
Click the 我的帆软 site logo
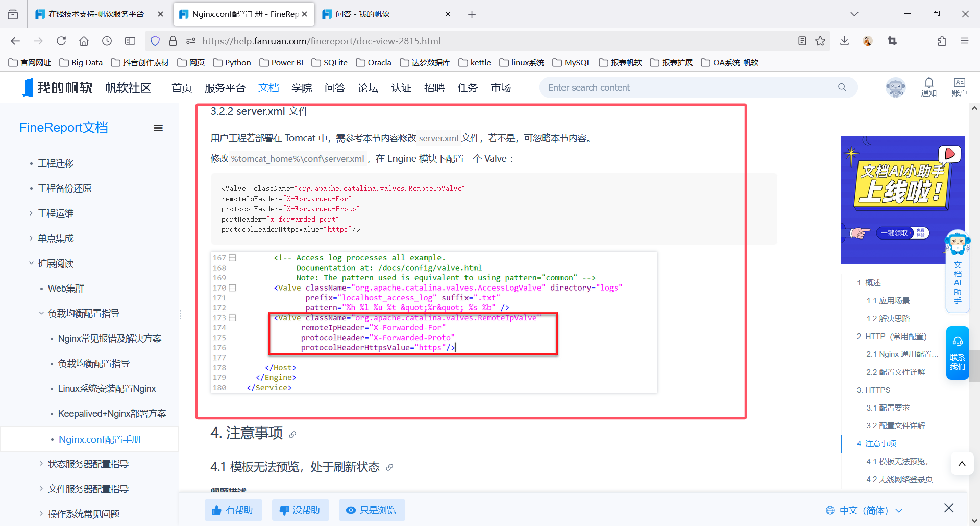(x=58, y=87)
